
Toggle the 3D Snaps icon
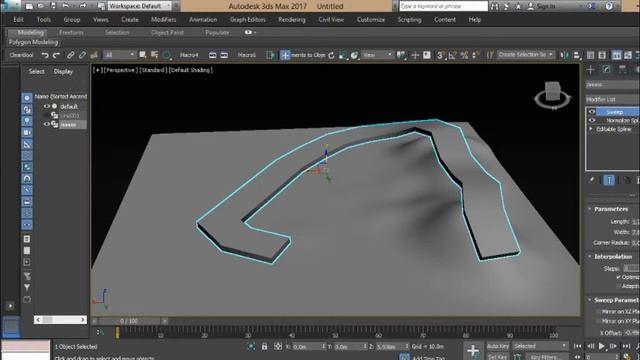pos(440,55)
